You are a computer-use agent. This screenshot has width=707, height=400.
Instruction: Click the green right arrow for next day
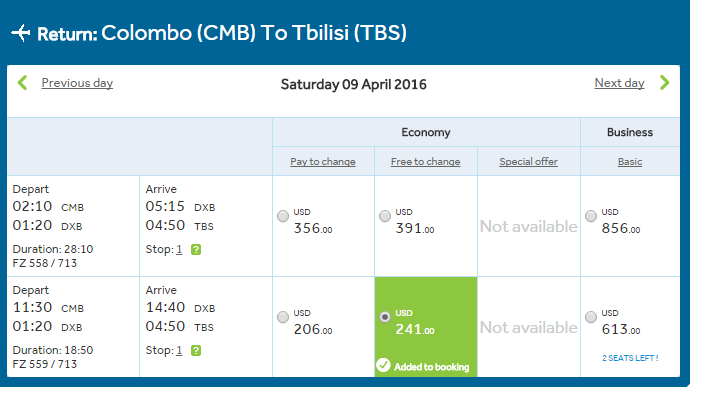pos(664,83)
